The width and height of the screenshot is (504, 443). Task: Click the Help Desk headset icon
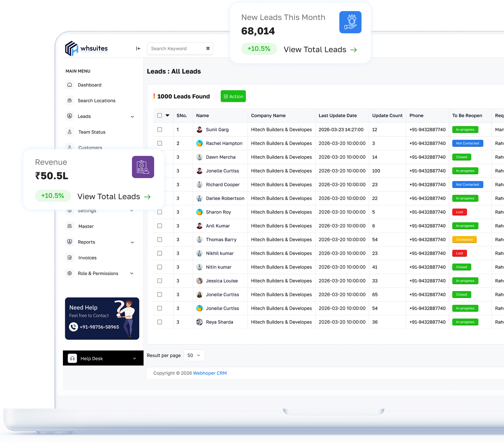point(72,358)
